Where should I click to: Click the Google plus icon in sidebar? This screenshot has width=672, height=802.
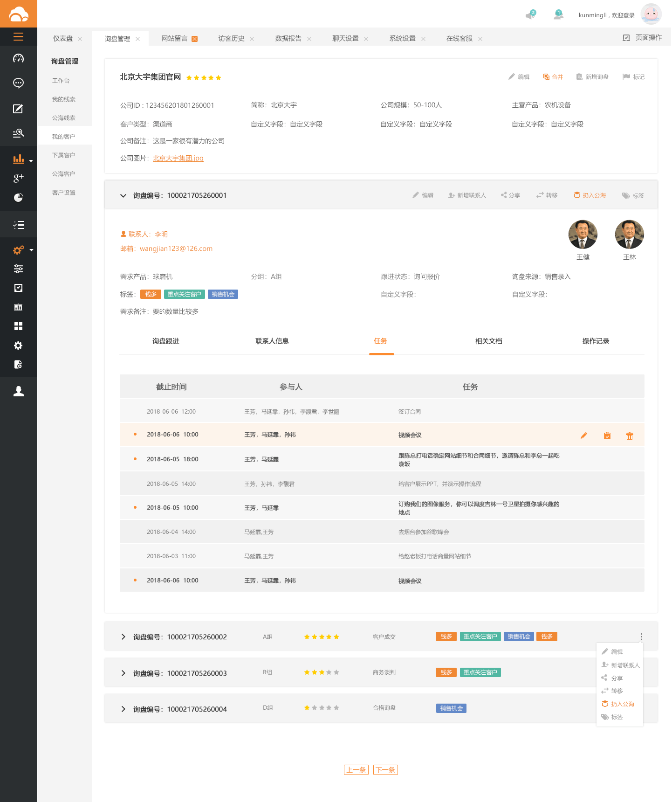coord(18,178)
